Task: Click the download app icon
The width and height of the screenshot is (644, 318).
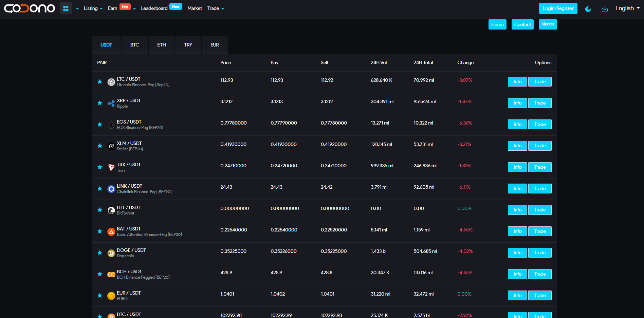Action: [x=605, y=9]
